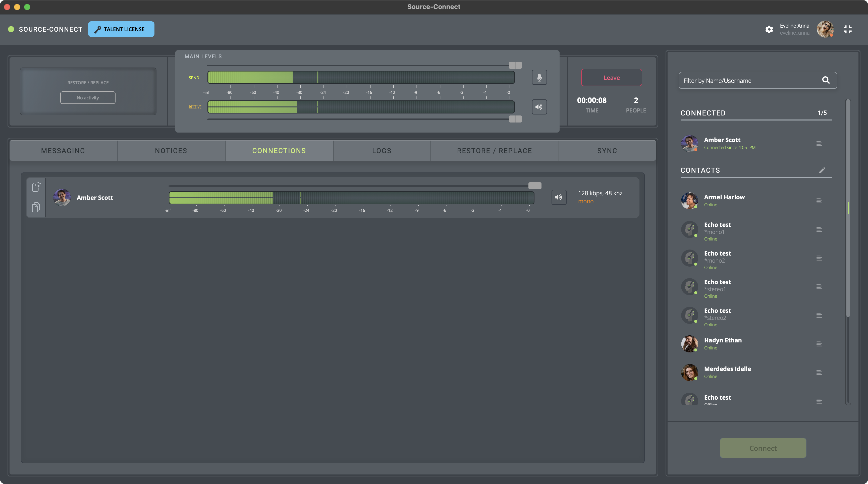
Task: Open options menu for Armel Harlow
Action: [x=819, y=201]
